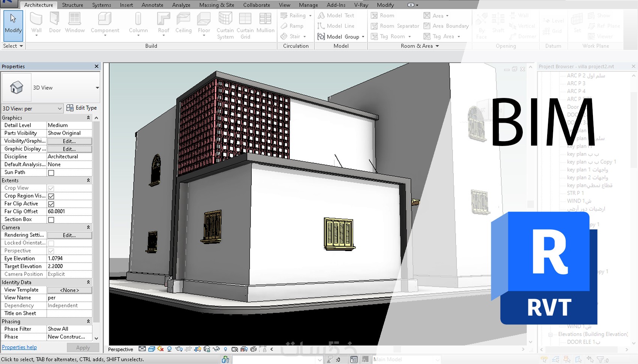Pick the Window tool in Build panel

[x=75, y=23]
